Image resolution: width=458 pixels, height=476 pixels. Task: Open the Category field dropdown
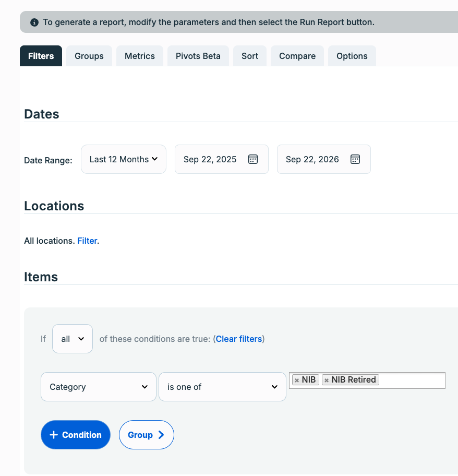[x=99, y=387]
